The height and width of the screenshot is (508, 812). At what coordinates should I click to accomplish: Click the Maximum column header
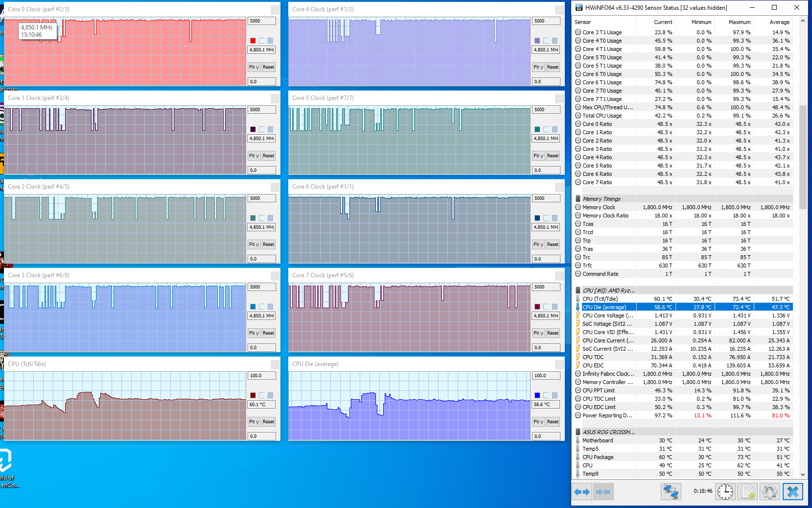tap(739, 22)
